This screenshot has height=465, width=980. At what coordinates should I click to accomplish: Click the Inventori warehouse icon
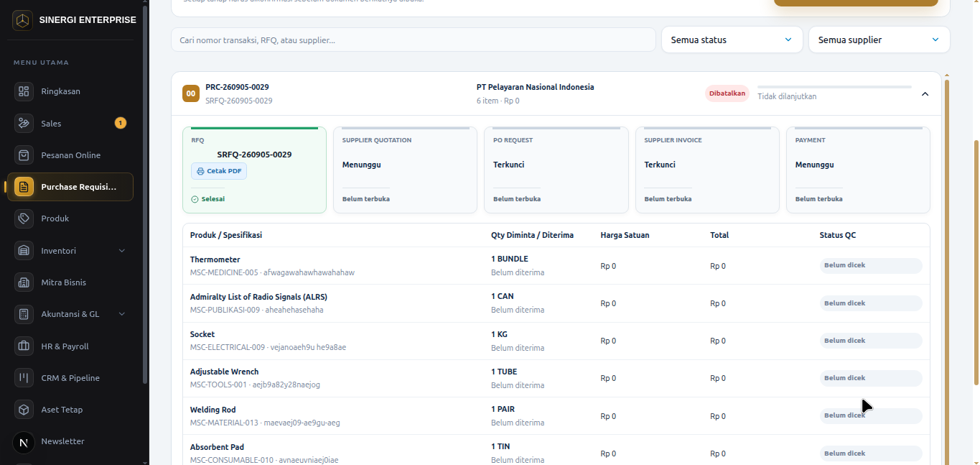tap(24, 251)
